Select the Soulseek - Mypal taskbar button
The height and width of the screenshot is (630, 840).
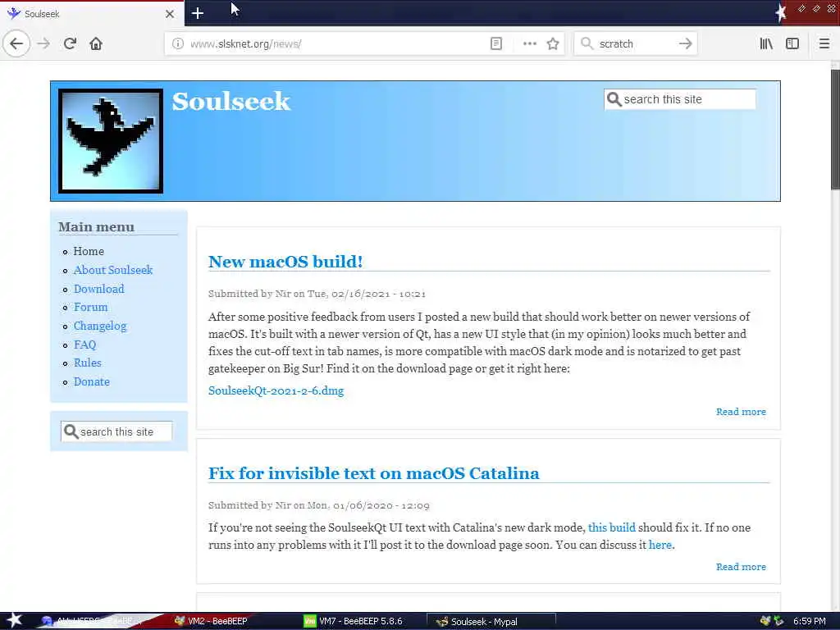[491, 622]
